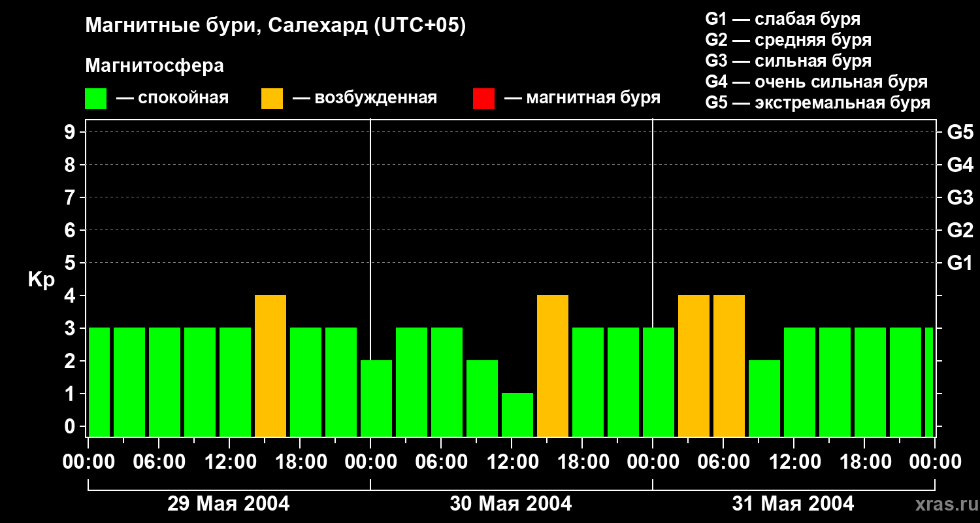
Task: Click the G3 label on right axis
Action: [x=960, y=197]
